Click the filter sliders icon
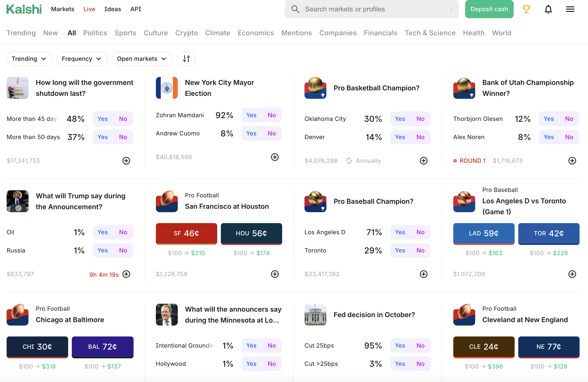This screenshot has width=588, height=382. coord(186,59)
